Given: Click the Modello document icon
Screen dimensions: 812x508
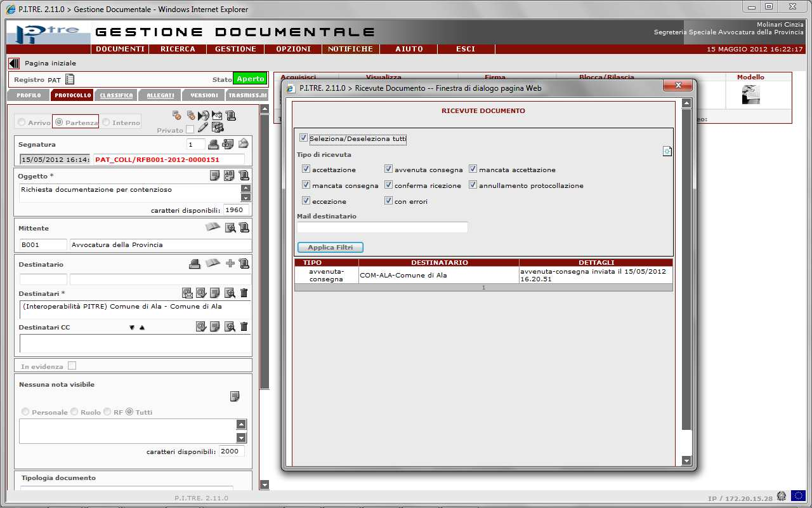Looking at the screenshot, I should [x=750, y=94].
